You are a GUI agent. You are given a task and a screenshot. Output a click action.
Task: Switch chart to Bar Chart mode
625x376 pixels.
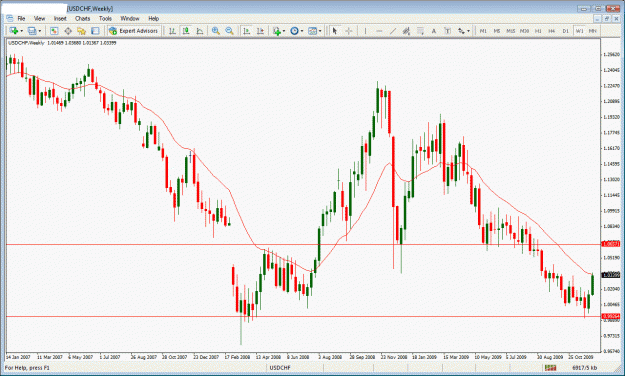point(172,31)
